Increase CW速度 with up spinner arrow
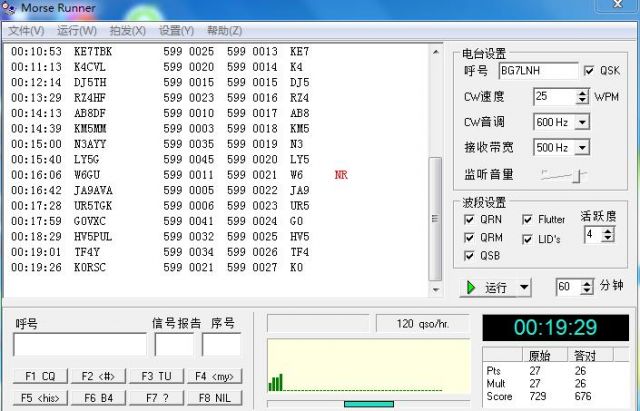 582,93
